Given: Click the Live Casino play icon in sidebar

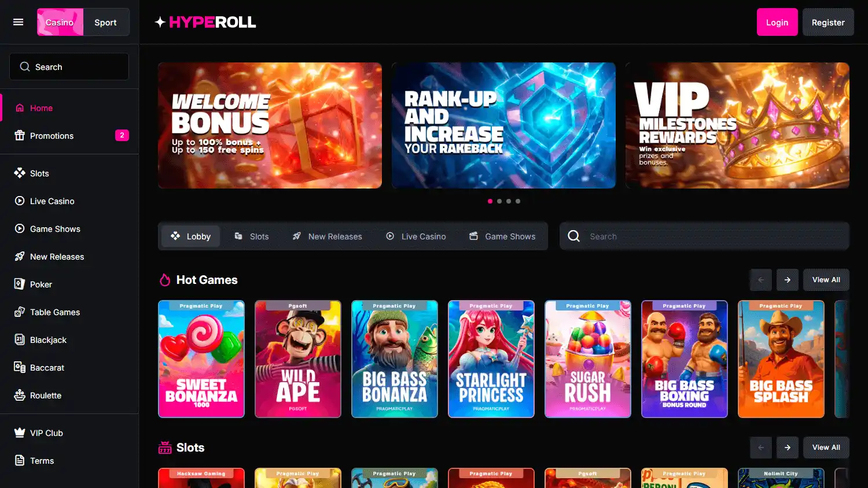Looking at the screenshot, I should click(20, 201).
